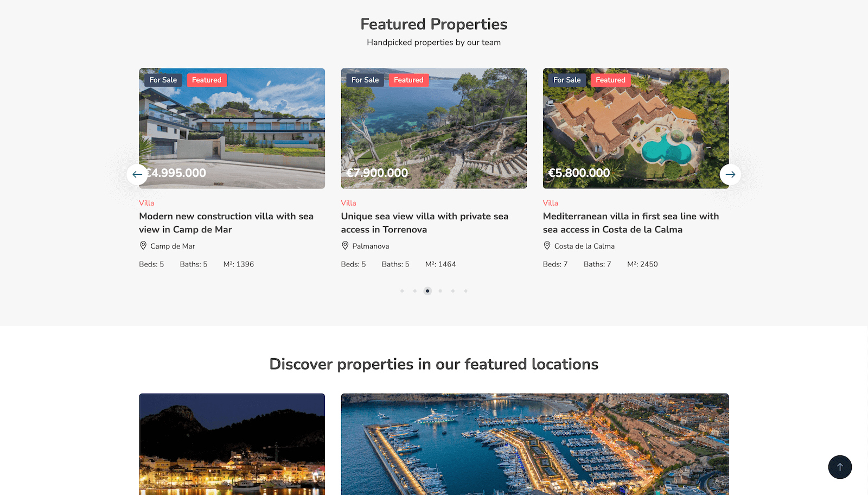Click the Featured Properties heading
The image size is (868, 495).
point(433,24)
